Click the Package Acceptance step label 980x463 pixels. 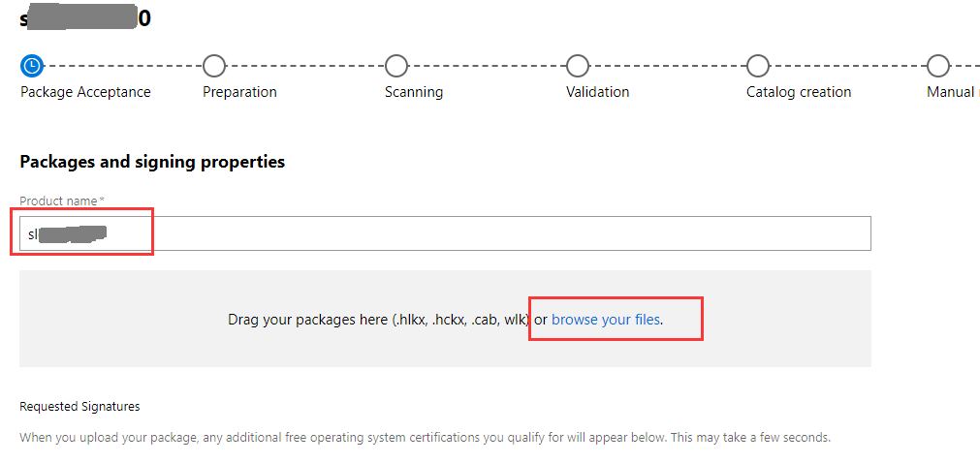point(85,92)
